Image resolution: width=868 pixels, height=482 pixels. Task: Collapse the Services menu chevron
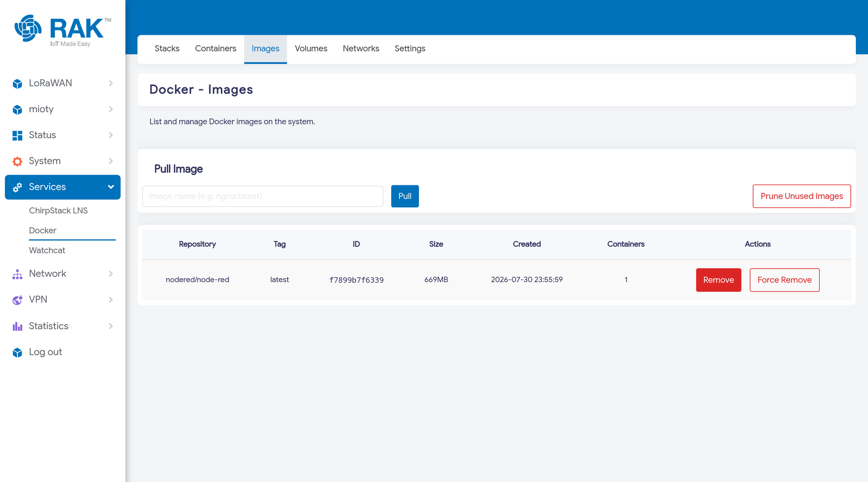click(111, 187)
